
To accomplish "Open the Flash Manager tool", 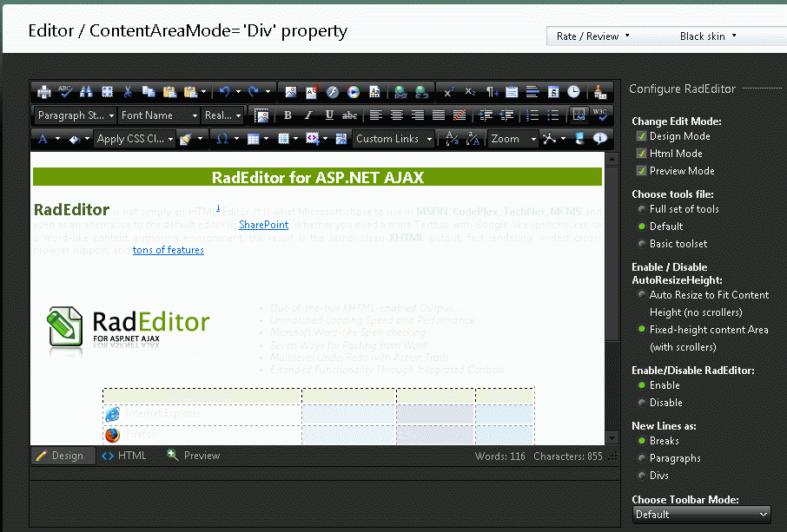I will 333,92.
